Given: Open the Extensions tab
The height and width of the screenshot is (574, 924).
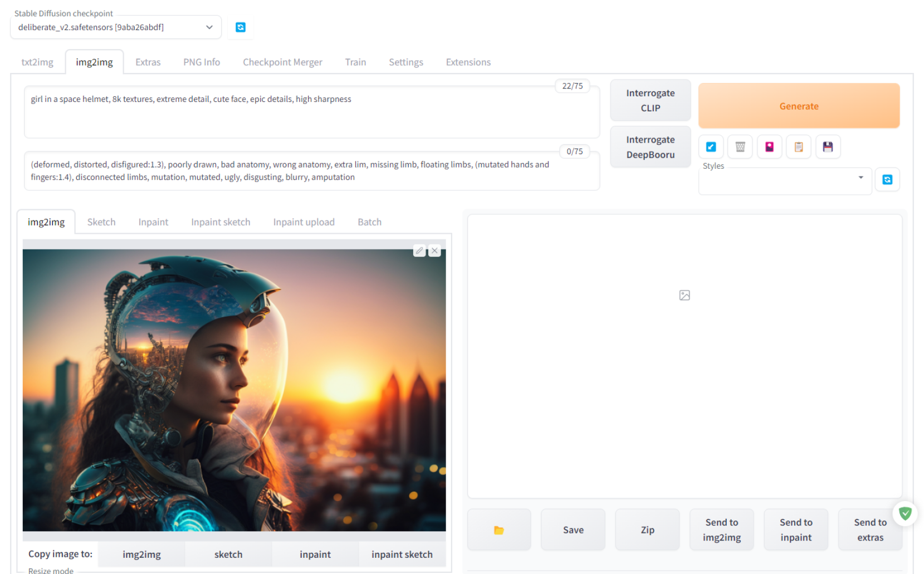Looking at the screenshot, I should (x=468, y=62).
